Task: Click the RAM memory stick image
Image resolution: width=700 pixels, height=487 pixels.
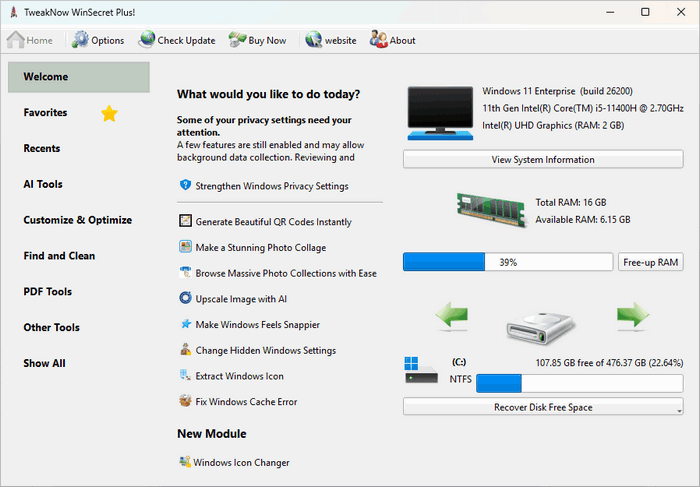Action: point(491,210)
